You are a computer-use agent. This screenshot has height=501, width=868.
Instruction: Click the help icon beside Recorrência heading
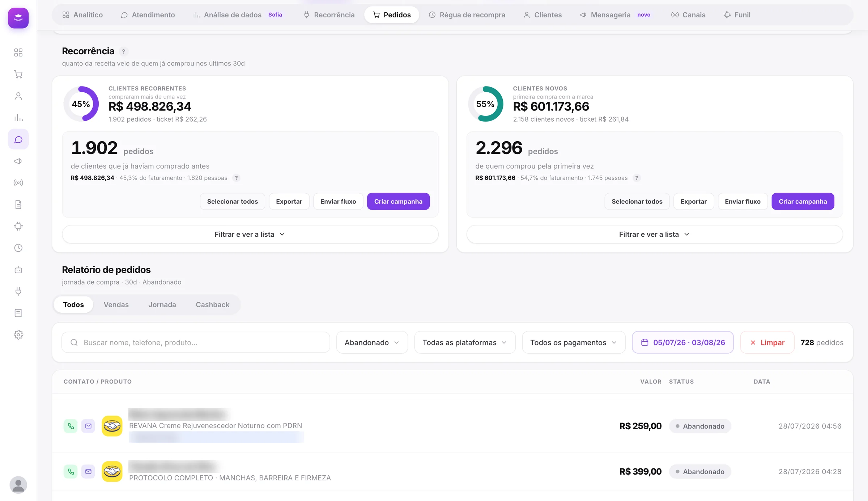[x=123, y=51]
